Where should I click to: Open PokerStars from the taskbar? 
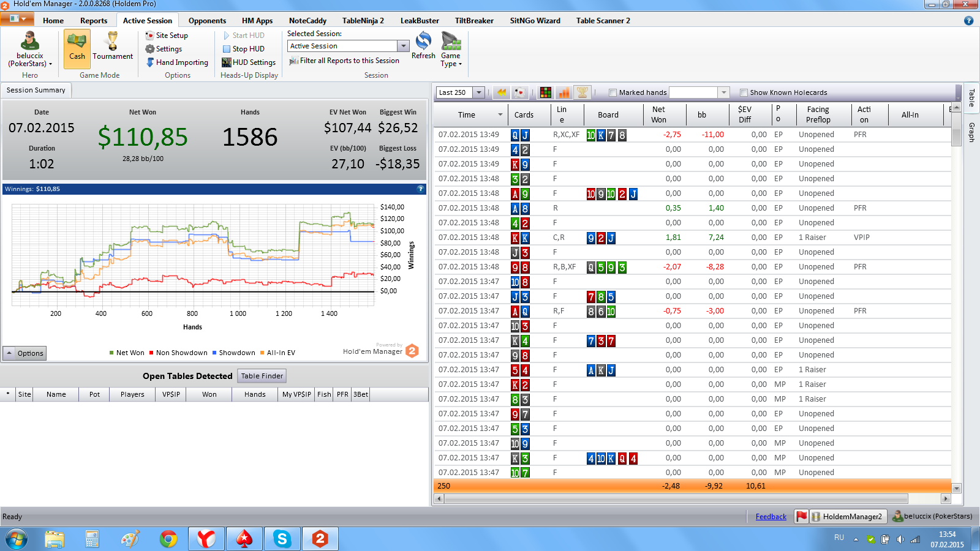tap(244, 539)
